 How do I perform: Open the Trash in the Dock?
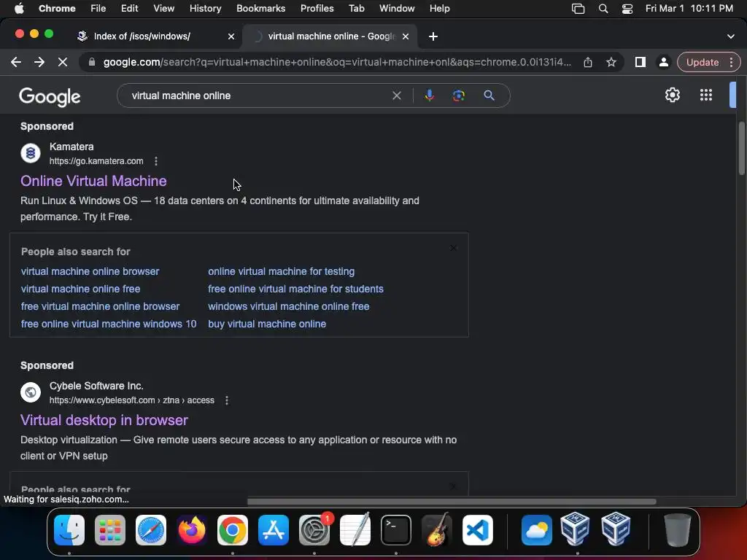tap(678, 530)
